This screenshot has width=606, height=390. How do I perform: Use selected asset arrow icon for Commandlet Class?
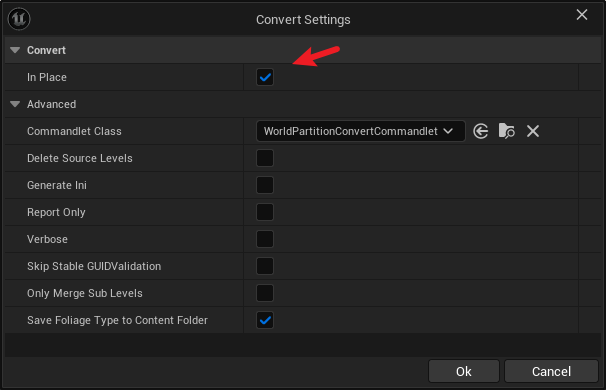point(480,131)
